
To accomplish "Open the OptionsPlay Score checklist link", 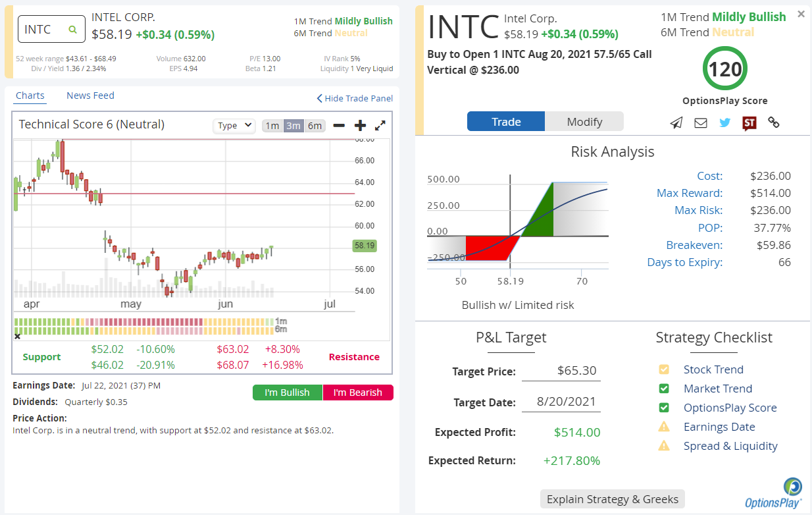I will click(x=730, y=408).
